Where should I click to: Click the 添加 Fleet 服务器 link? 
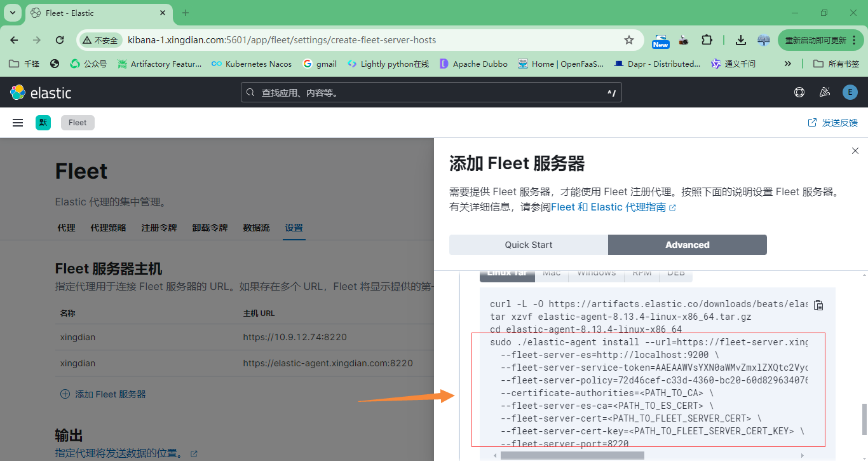[103, 394]
